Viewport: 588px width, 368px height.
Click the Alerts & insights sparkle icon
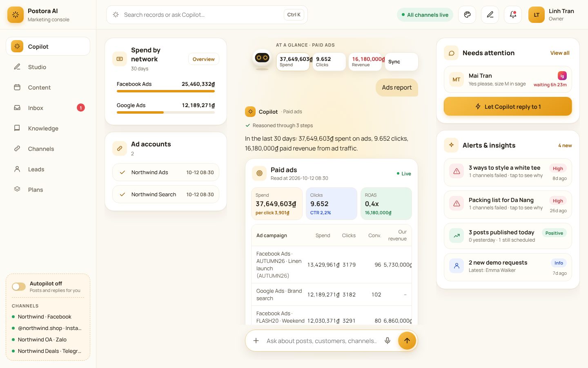451,145
